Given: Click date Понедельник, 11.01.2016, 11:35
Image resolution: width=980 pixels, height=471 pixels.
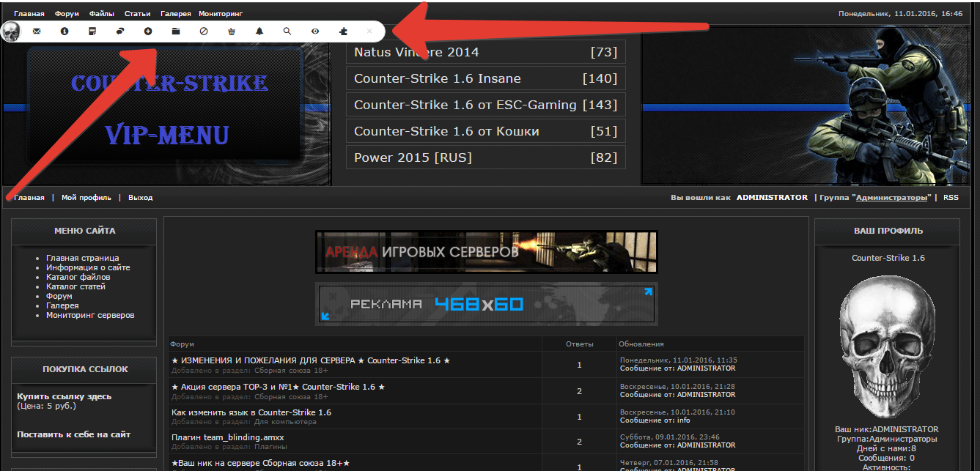Looking at the screenshot, I should [678, 360].
